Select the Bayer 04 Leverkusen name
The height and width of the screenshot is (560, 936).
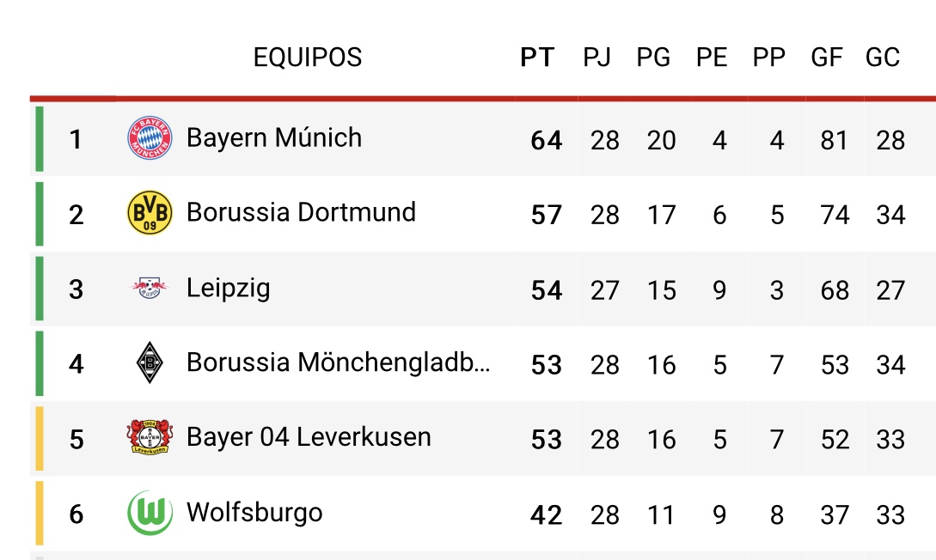(309, 437)
